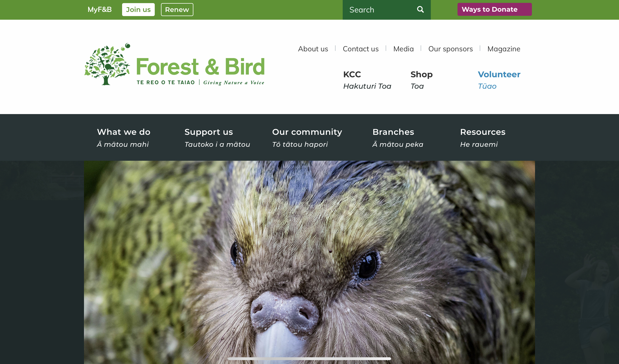Open the MyF&B account link

(100, 10)
